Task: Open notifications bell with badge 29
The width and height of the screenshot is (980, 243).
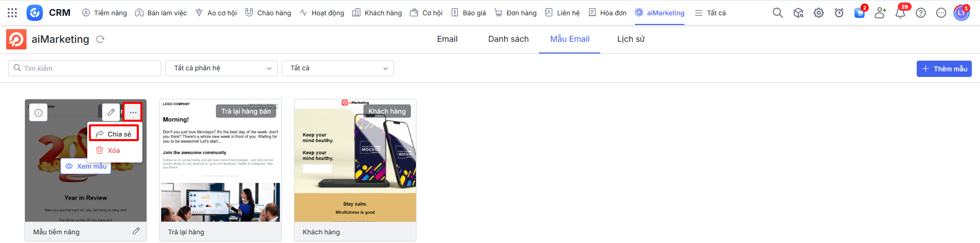Action: tap(900, 13)
